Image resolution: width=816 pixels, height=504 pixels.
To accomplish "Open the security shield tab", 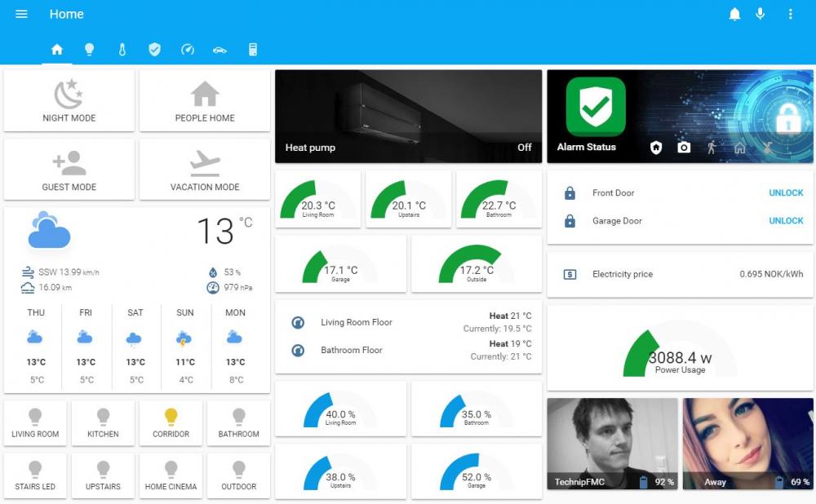I will 154,50.
